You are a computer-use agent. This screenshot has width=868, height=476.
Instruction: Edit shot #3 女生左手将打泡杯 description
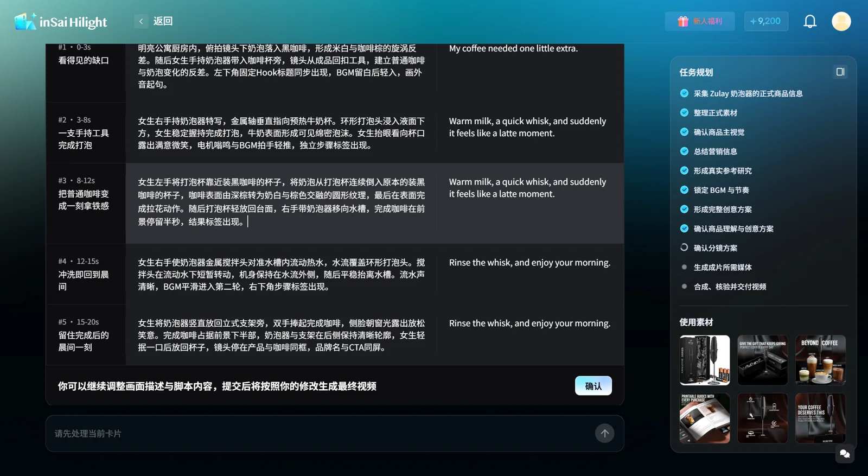click(281, 202)
